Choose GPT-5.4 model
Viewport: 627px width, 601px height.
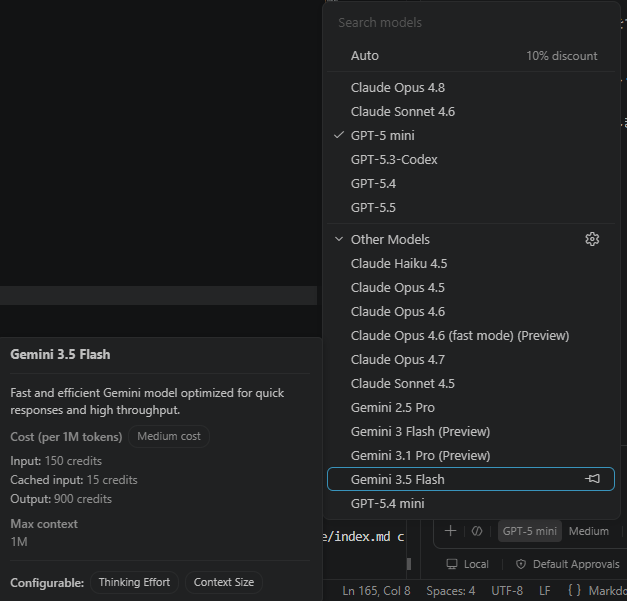click(x=471, y=184)
